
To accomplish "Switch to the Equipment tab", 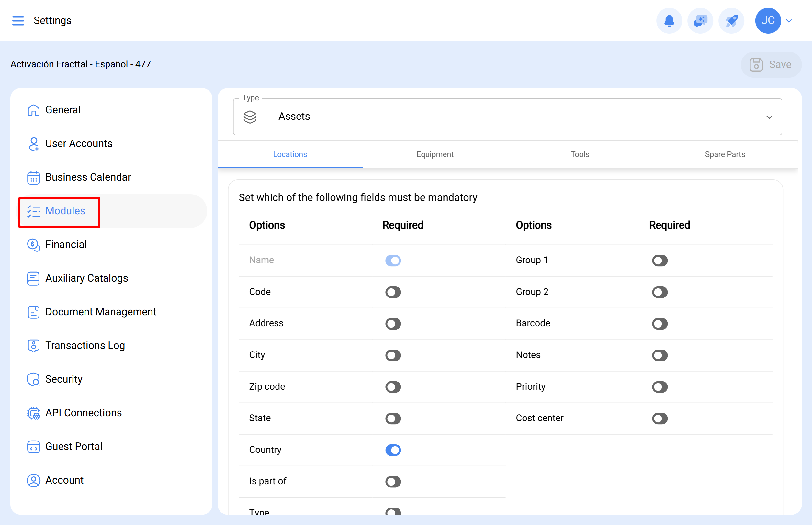I will click(435, 154).
